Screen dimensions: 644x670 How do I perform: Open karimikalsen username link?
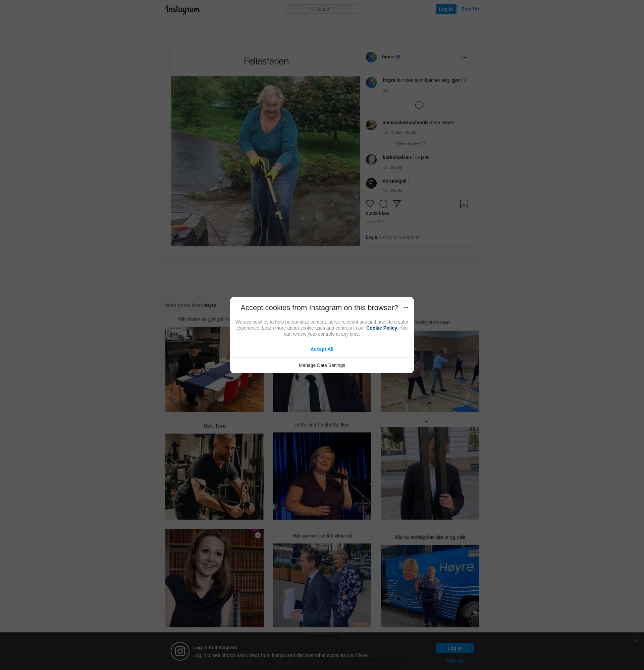[x=397, y=157]
